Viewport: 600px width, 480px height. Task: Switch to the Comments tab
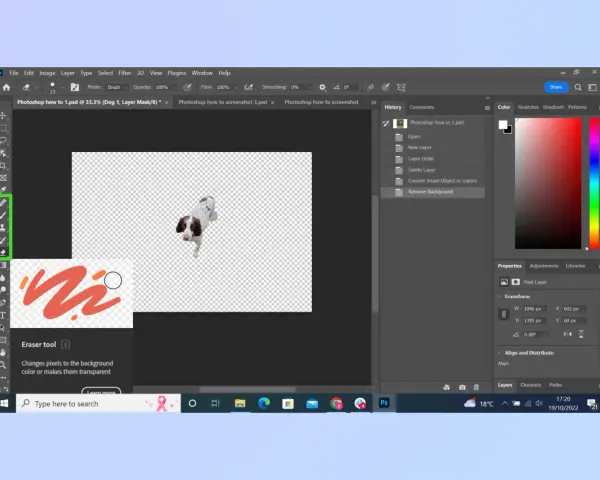pyautogui.click(x=422, y=107)
